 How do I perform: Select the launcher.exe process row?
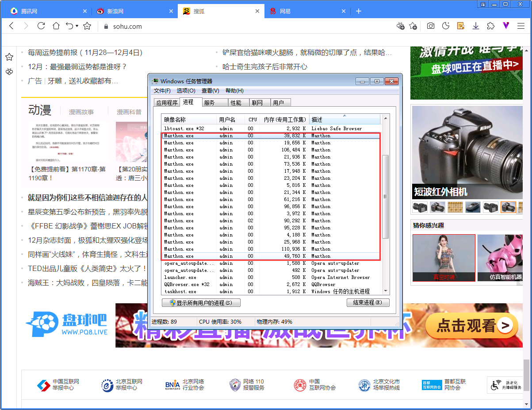pos(271,277)
